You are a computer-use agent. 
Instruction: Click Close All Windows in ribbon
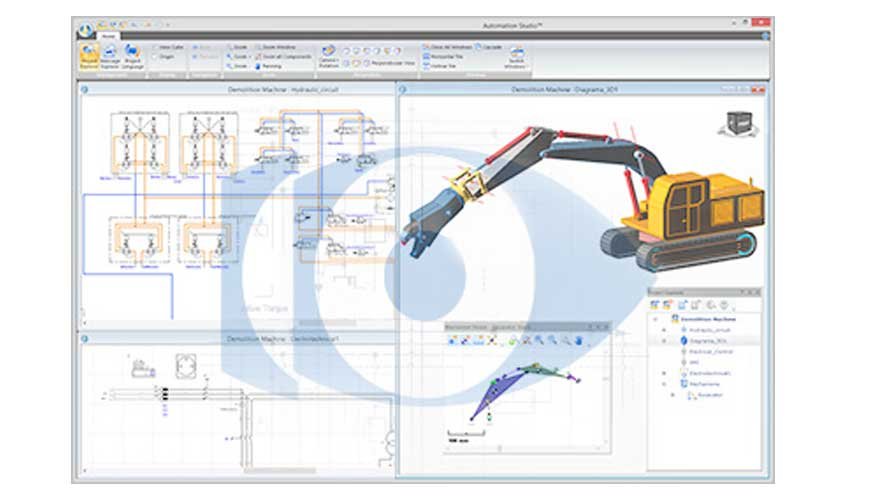(448, 47)
